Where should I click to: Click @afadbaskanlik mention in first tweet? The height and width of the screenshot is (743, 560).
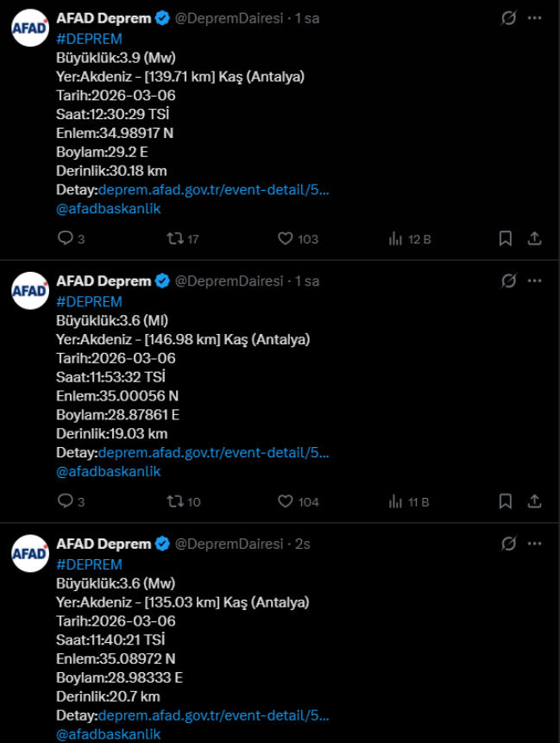click(109, 208)
